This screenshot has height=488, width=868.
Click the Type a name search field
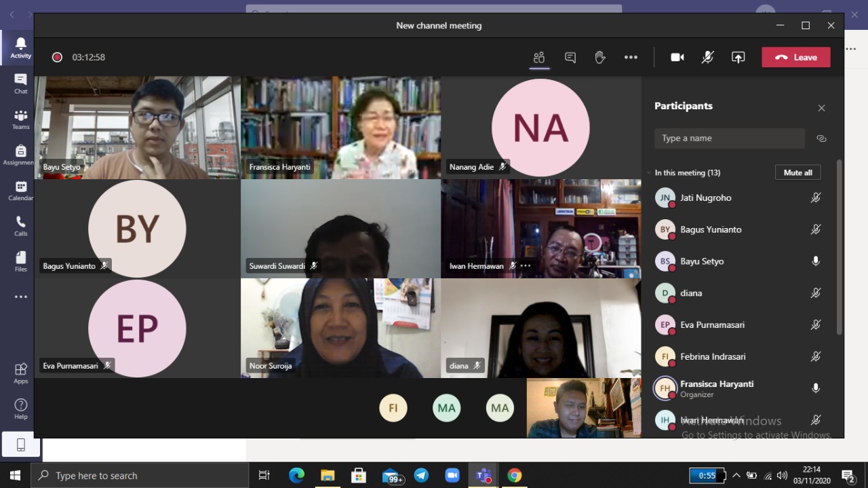(729, 138)
